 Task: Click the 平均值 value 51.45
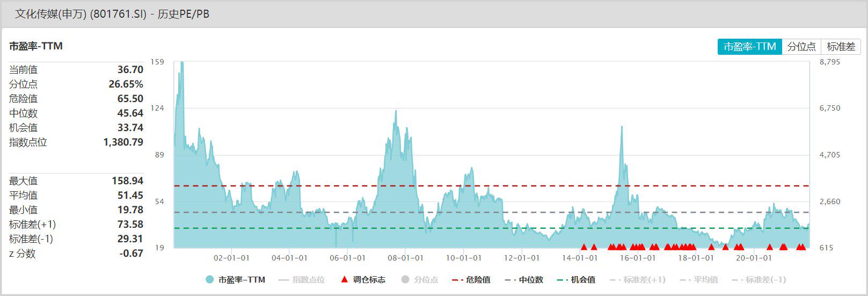pos(130,196)
